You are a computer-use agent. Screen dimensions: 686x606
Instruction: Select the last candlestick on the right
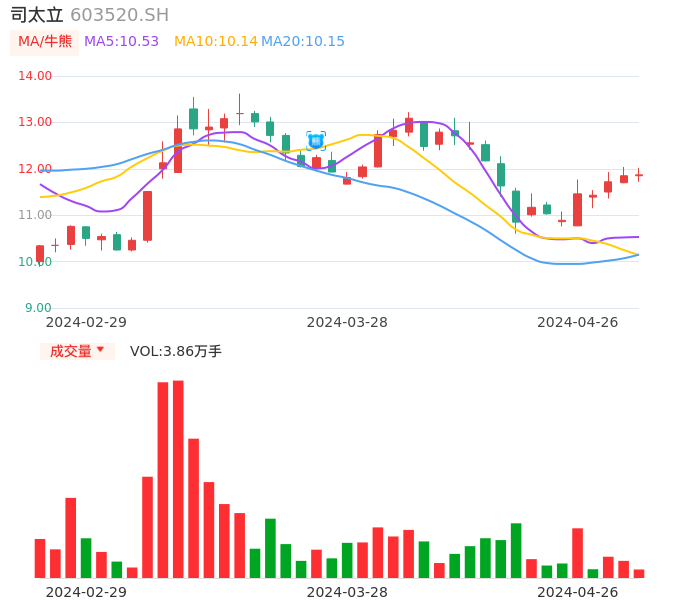pyautogui.click(x=639, y=175)
